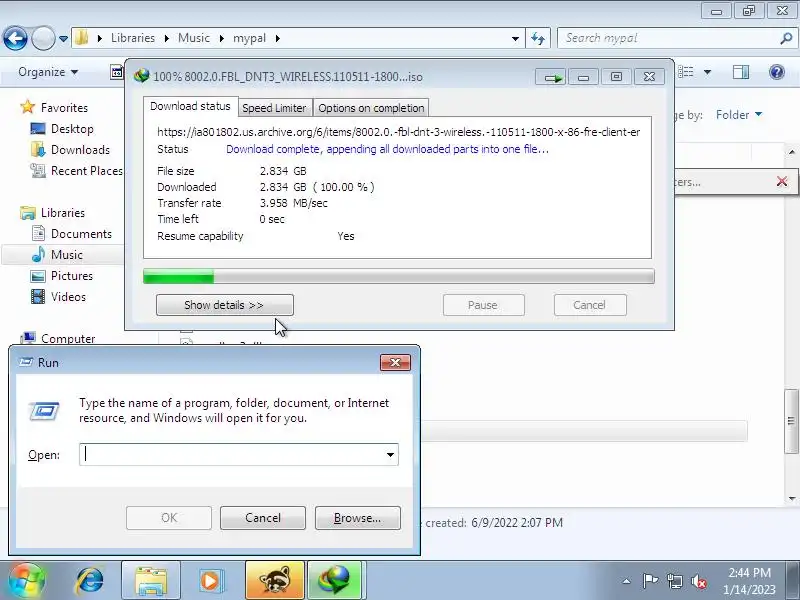Click the Explorer Back navigation arrow
Viewport: 800px width, 600px height.
coord(15,38)
